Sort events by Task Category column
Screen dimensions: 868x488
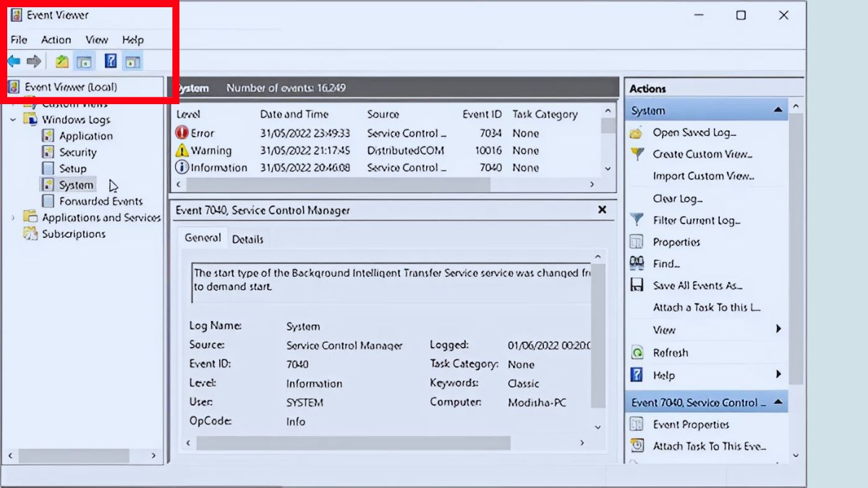click(x=545, y=114)
